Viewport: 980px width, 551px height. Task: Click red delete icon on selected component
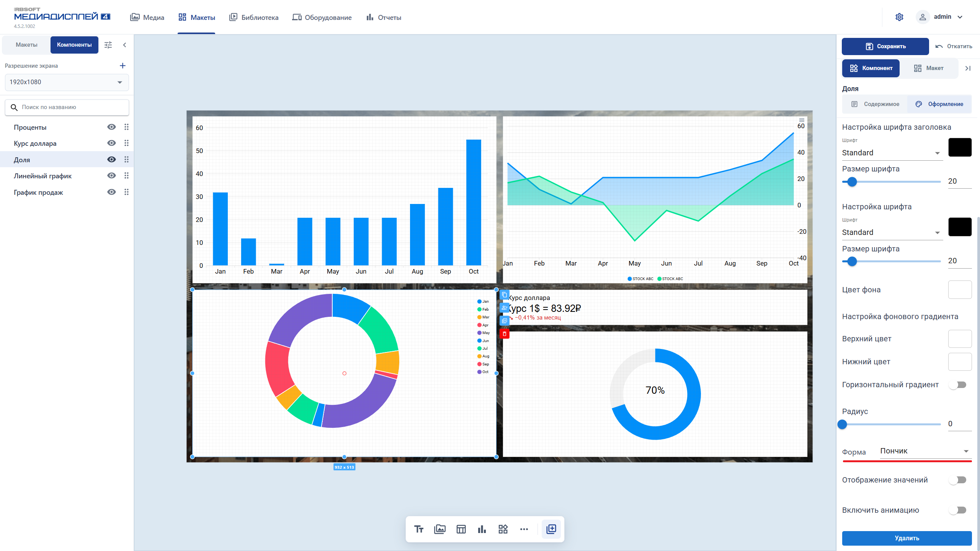(x=505, y=334)
